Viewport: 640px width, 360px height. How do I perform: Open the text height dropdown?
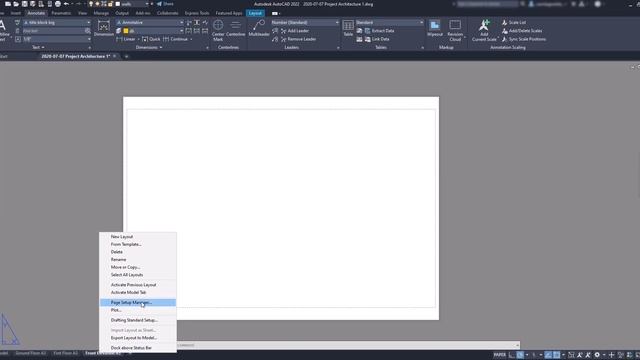point(56,39)
